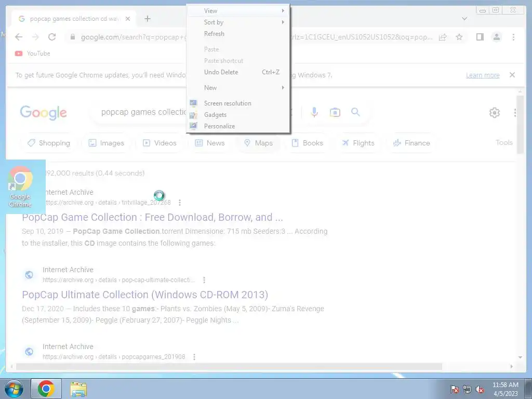Open the YouTube bookmark
This screenshot has width=532, height=399.
coord(33,54)
